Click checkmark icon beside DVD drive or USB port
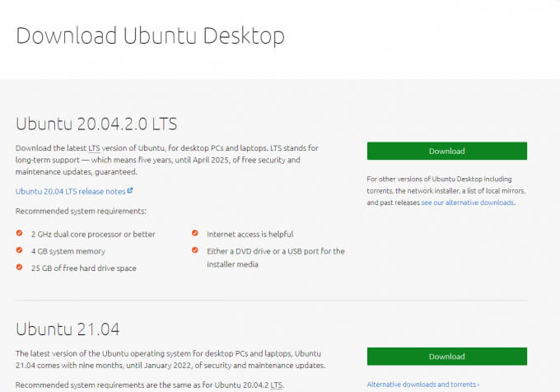The image size is (560, 392). click(x=195, y=250)
